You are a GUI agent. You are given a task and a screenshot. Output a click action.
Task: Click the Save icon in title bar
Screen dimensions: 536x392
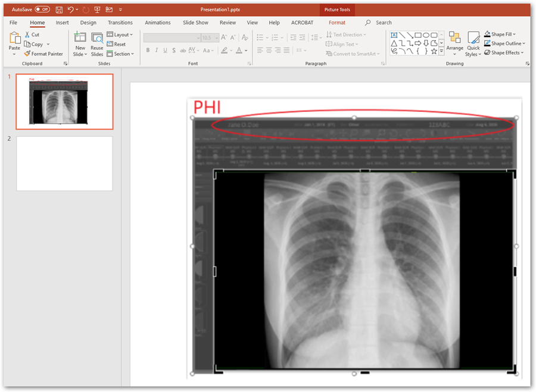tap(59, 10)
